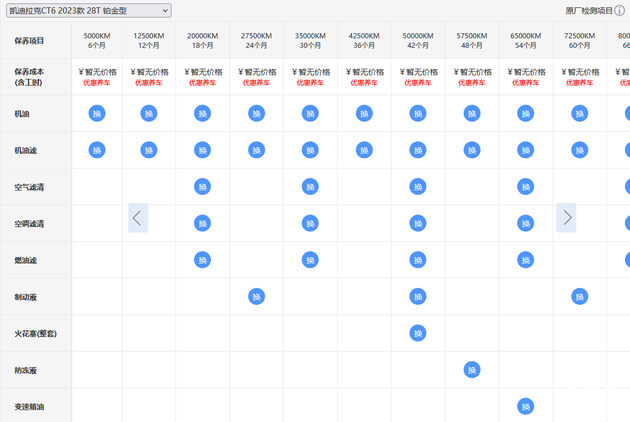Select the 空调滤清 换 icon at 35000KM
The width and height of the screenshot is (630, 422).
click(310, 223)
